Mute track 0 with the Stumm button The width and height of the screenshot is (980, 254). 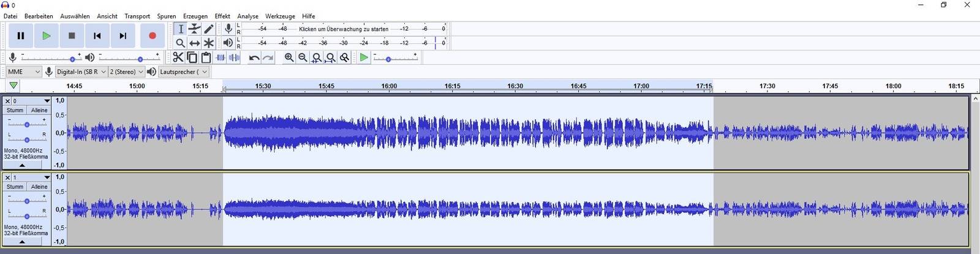[x=15, y=110]
